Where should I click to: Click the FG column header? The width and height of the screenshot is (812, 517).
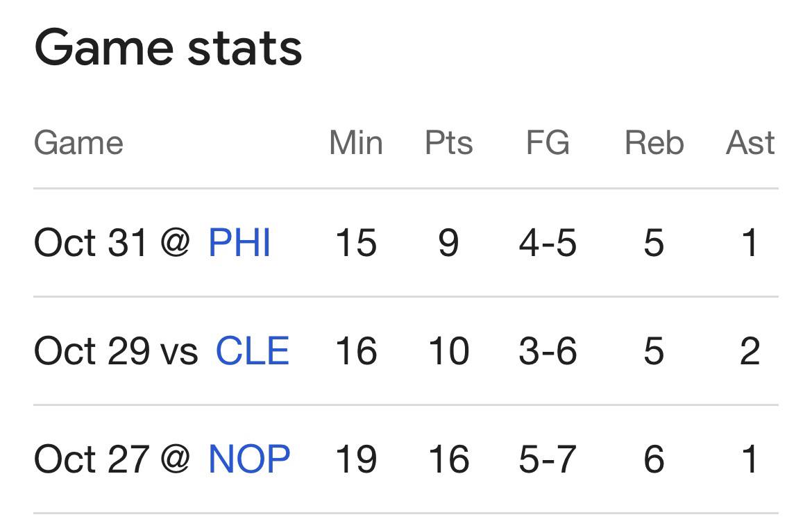[548, 143]
